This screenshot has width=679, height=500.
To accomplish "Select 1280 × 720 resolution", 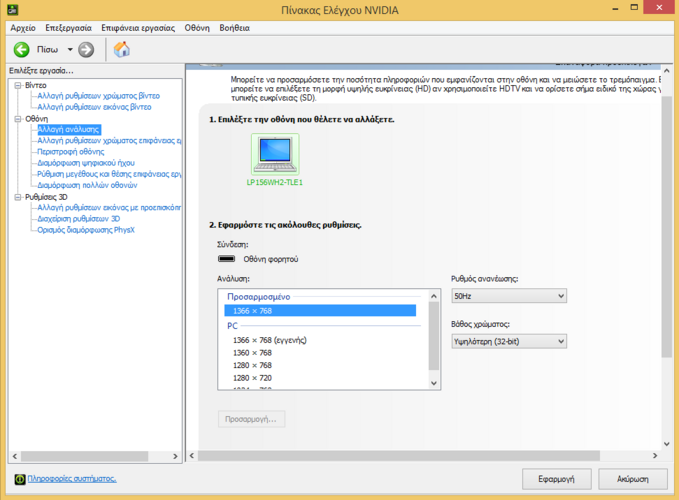I will (252, 378).
